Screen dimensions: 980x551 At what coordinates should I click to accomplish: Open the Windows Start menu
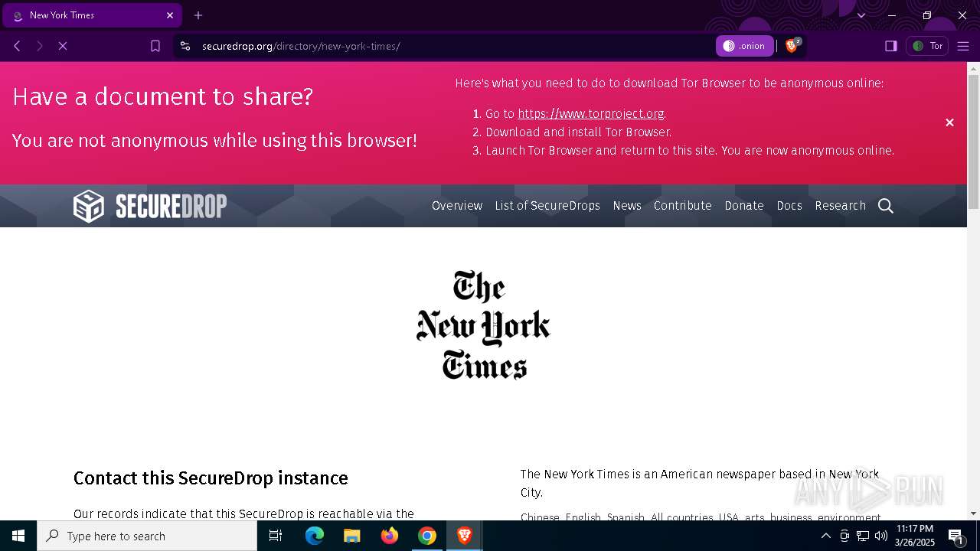click(18, 536)
